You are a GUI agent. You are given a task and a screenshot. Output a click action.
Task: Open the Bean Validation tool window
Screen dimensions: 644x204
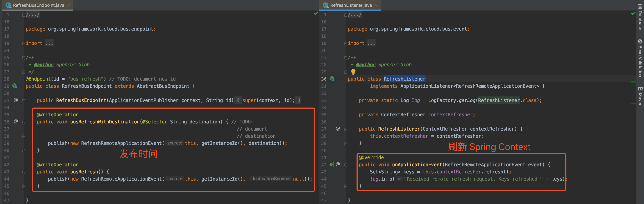640,58
